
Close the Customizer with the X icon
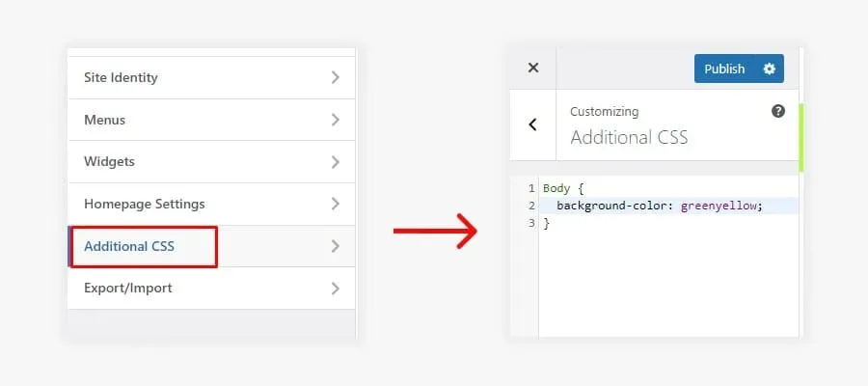532,69
